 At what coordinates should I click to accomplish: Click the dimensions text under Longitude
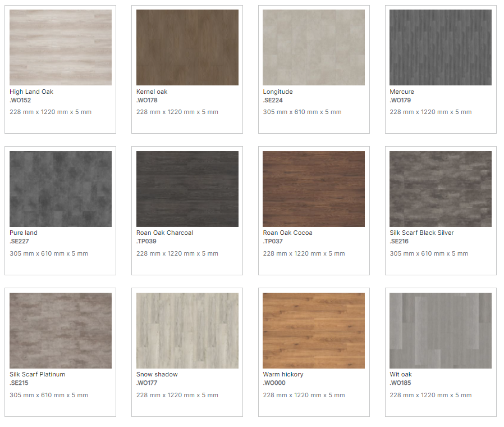coord(302,112)
